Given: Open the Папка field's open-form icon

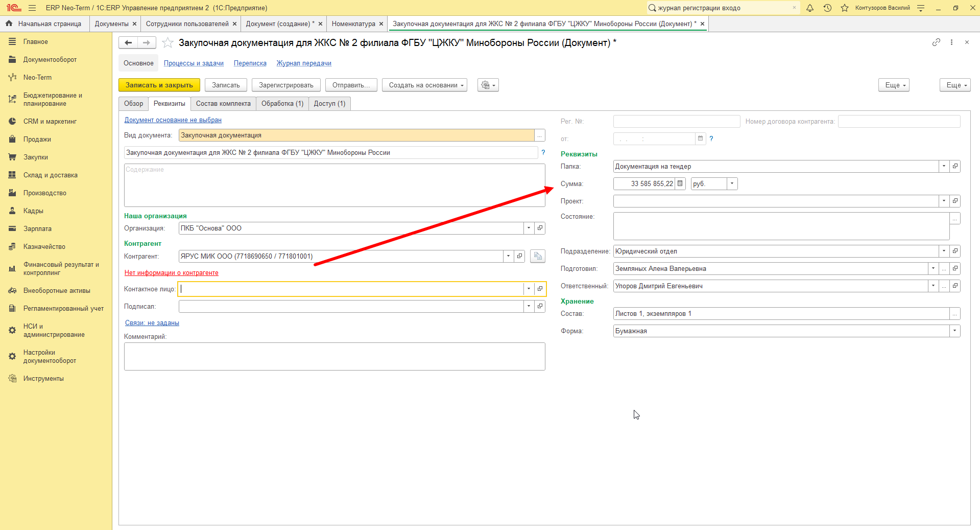Looking at the screenshot, I should [x=955, y=166].
